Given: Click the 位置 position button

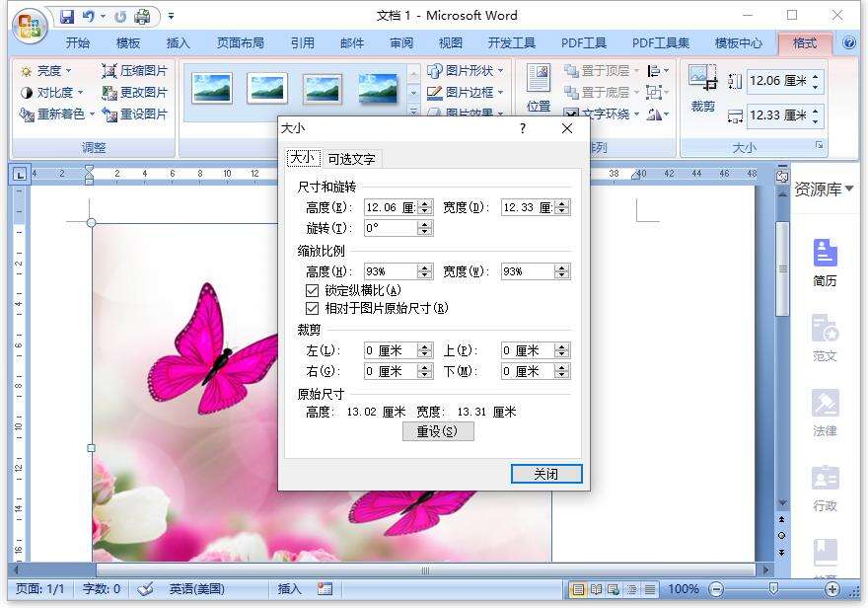Looking at the screenshot, I should click(539, 88).
